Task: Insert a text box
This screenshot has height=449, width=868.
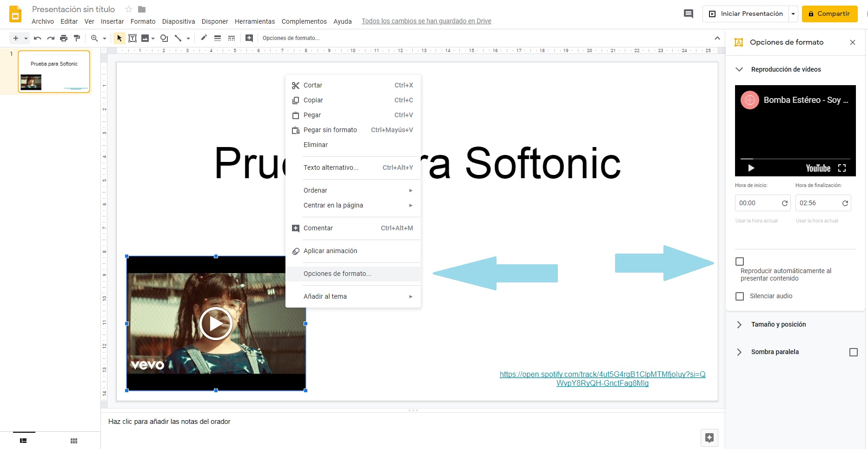Action: coord(133,38)
